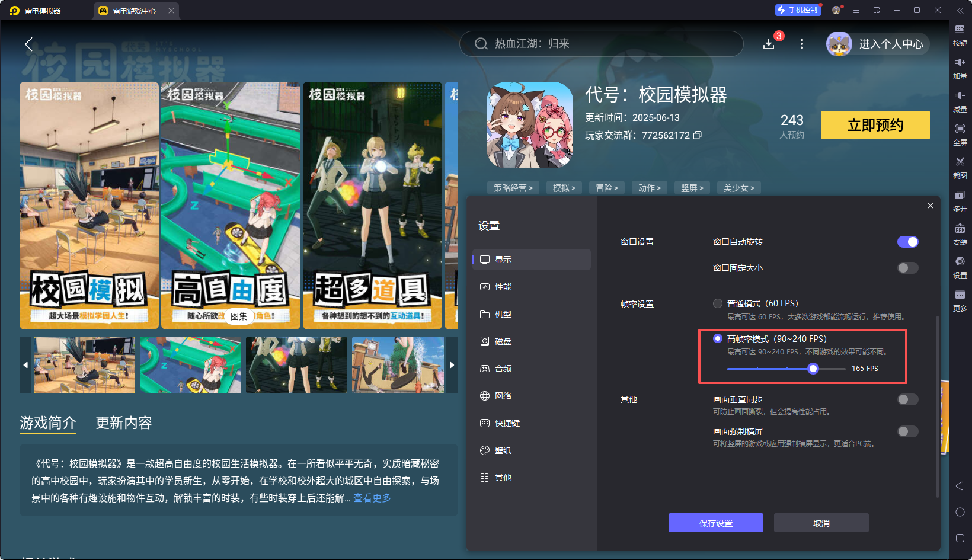The width and height of the screenshot is (972, 560).
Task: Open the 策略经营 > tag
Action: 513,188
